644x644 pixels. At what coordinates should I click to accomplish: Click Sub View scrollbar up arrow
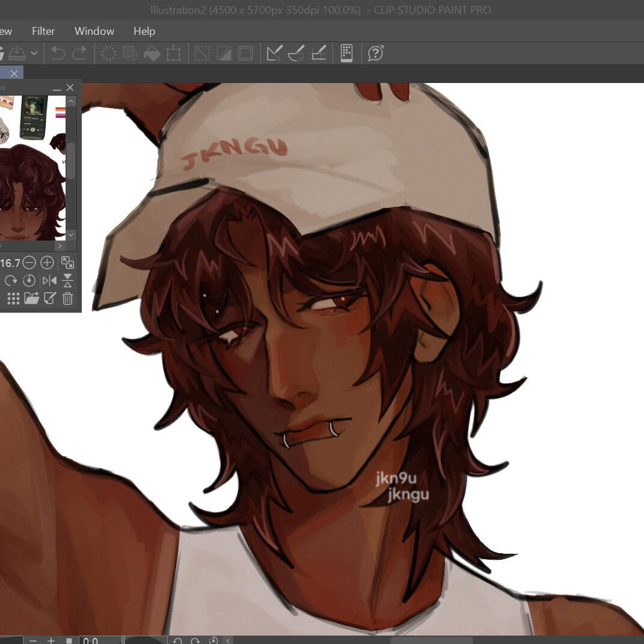click(x=71, y=102)
